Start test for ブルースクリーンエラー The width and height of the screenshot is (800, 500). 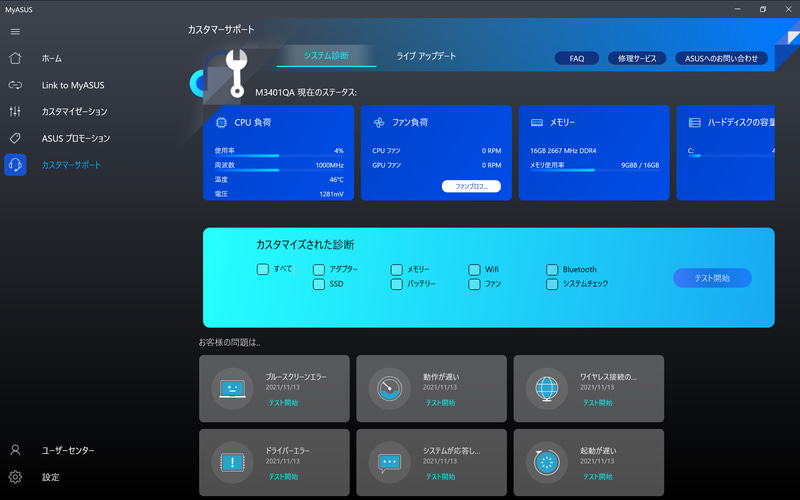(283, 403)
